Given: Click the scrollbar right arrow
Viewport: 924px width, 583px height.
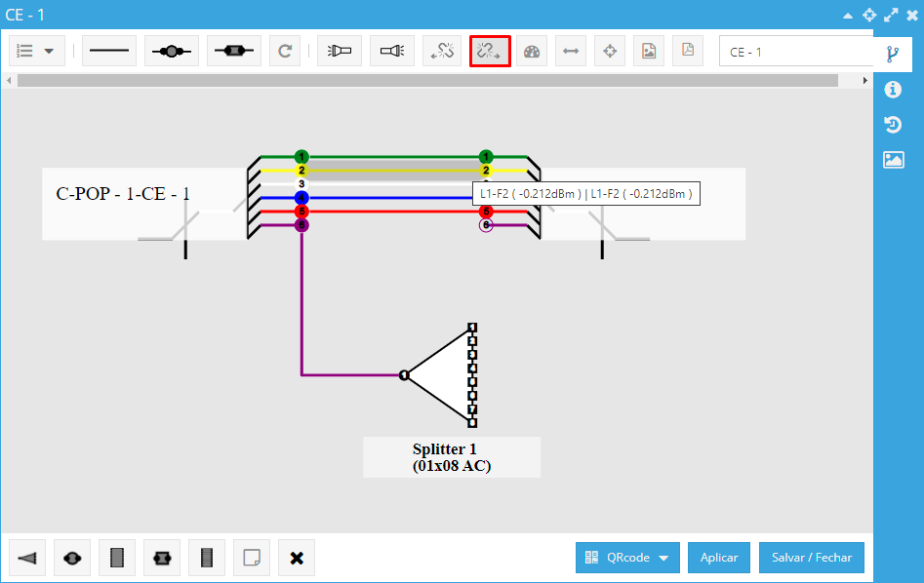Looking at the screenshot, I should click(x=865, y=81).
